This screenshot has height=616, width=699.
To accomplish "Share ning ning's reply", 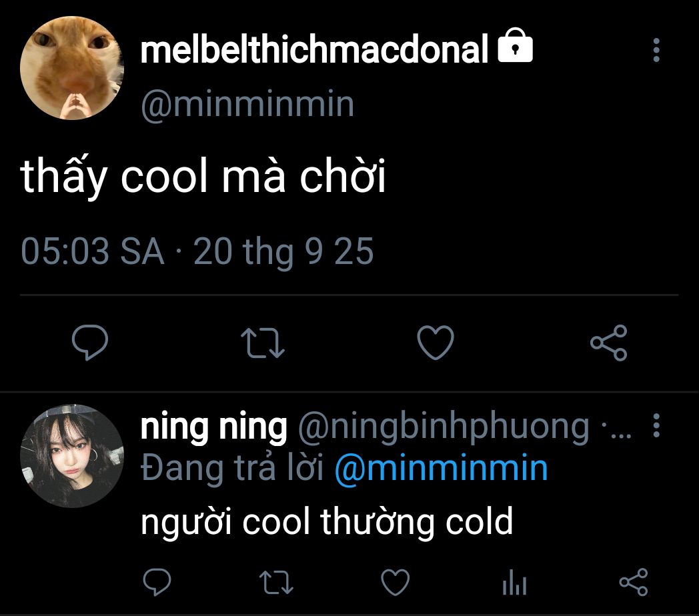I will click(x=633, y=582).
